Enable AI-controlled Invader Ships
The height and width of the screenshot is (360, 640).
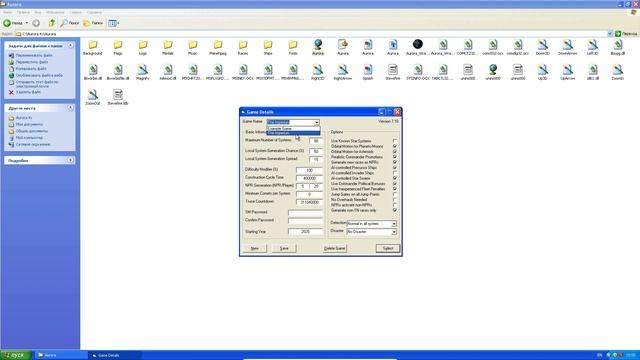[x=394, y=173]
